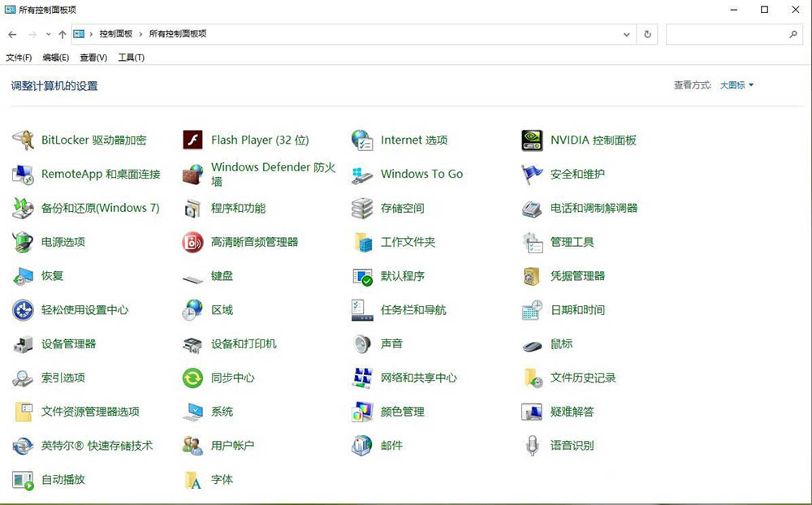Focus the control panel search box
The image size is (812, 505).
coord(734,34)
